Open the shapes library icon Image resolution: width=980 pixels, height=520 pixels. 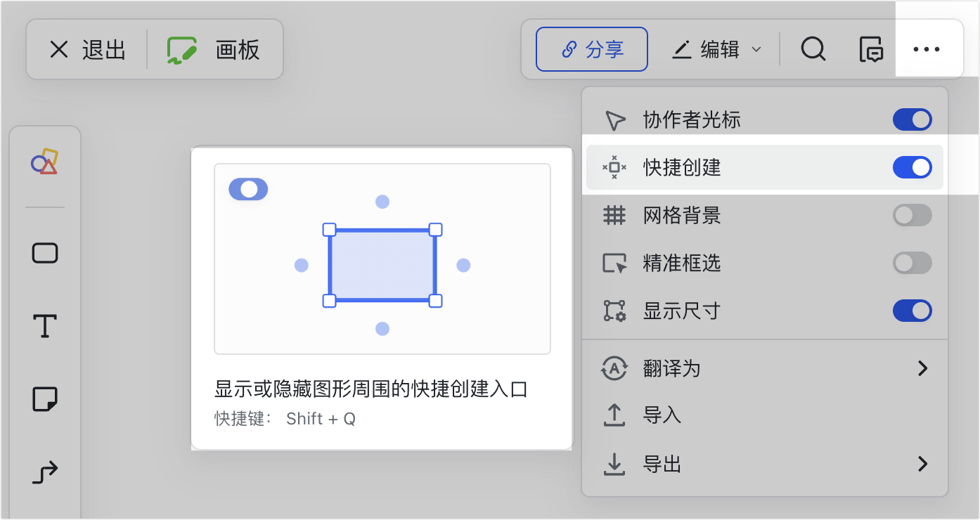[45, 162]
